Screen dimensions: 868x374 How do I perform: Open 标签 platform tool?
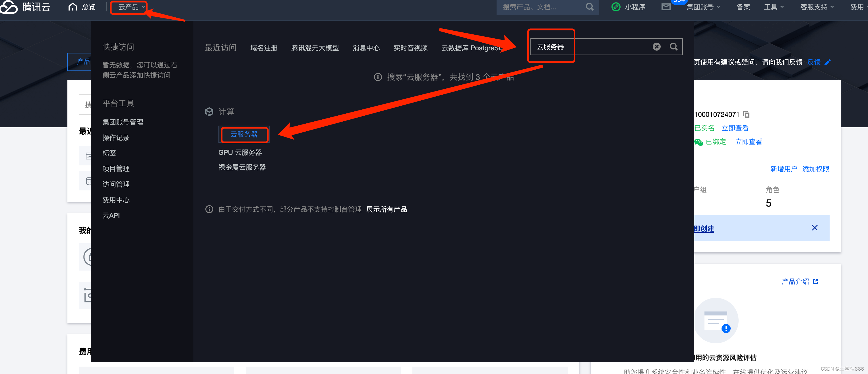(x=109, y=153)
